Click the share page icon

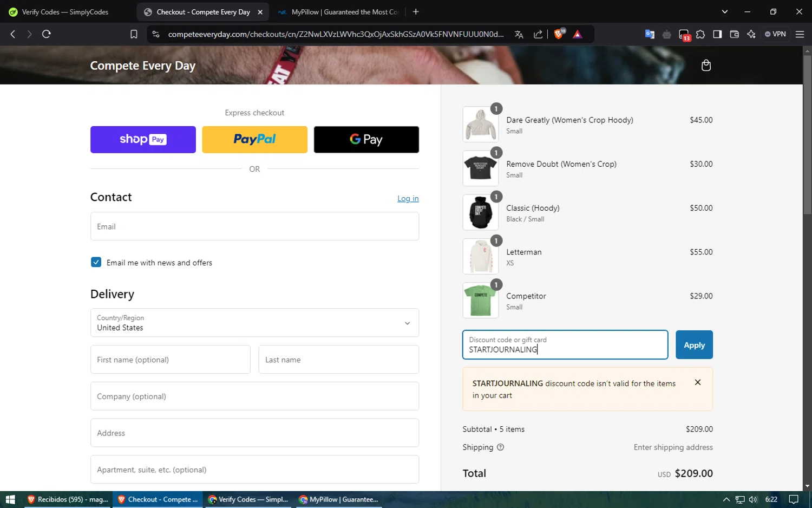(538, 34)
